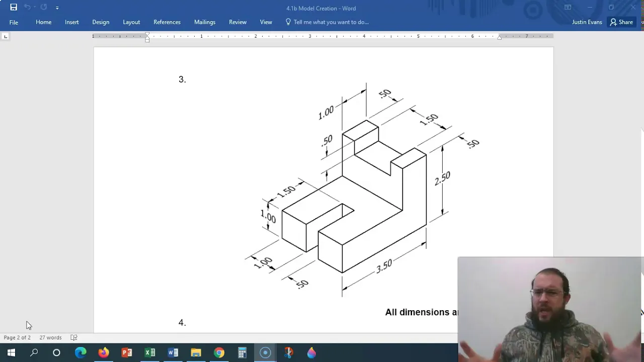Click the Save icon in title bar

14,8
